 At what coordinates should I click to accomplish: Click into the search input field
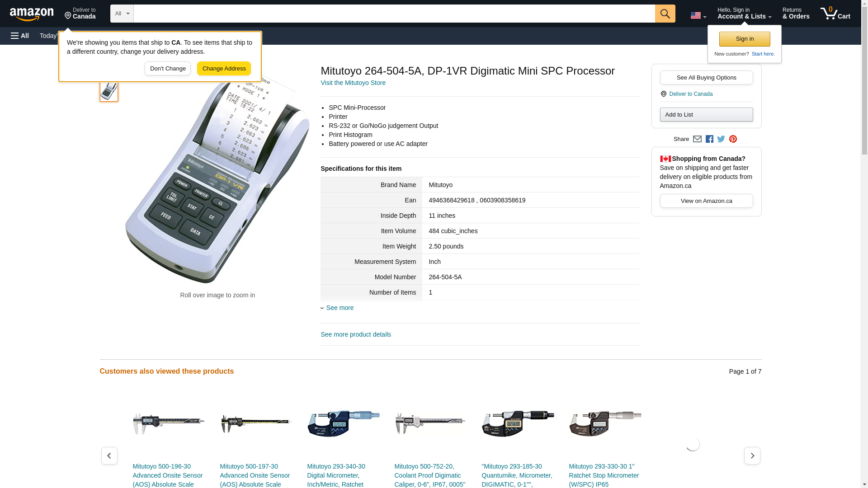[x=393, y=14]
